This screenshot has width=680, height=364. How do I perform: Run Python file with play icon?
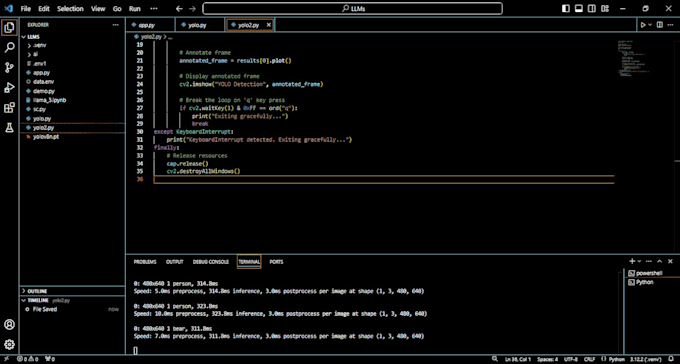(643, 25)
